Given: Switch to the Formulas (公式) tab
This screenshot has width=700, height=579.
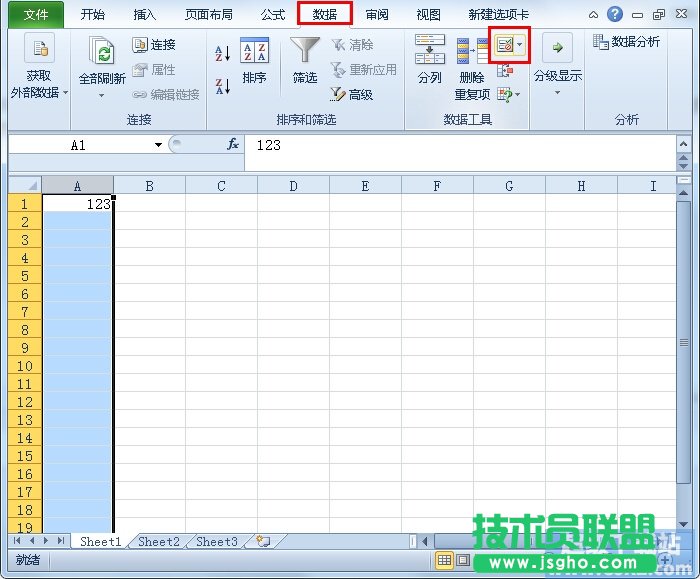Looking at the screenshot, I should tap(273, 15).
